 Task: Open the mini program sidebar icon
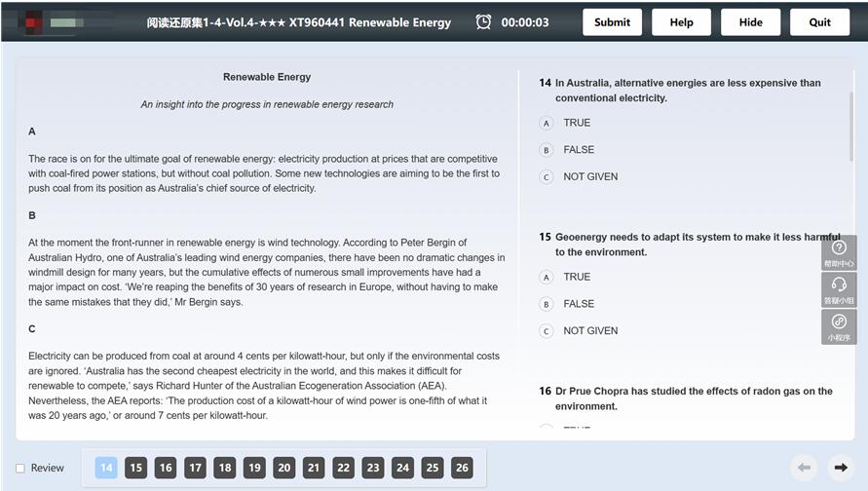click(839, 326)
